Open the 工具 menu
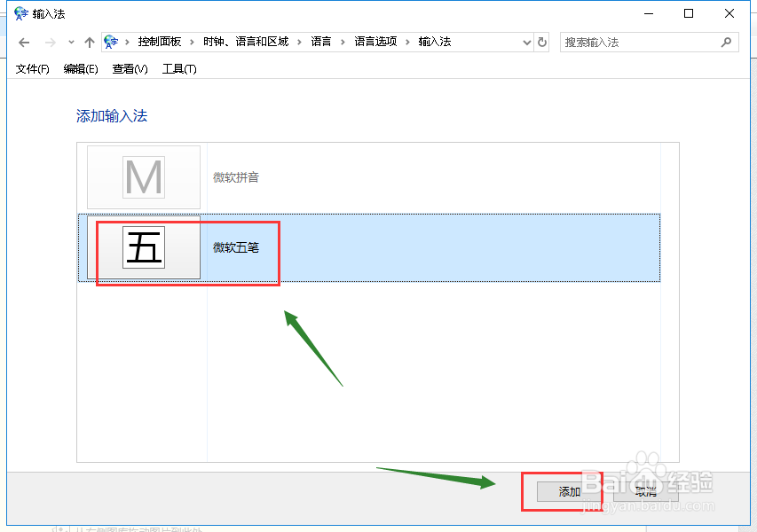Image resolution: width=757 pixels, height=532 pixels. [x=178, y=69]
